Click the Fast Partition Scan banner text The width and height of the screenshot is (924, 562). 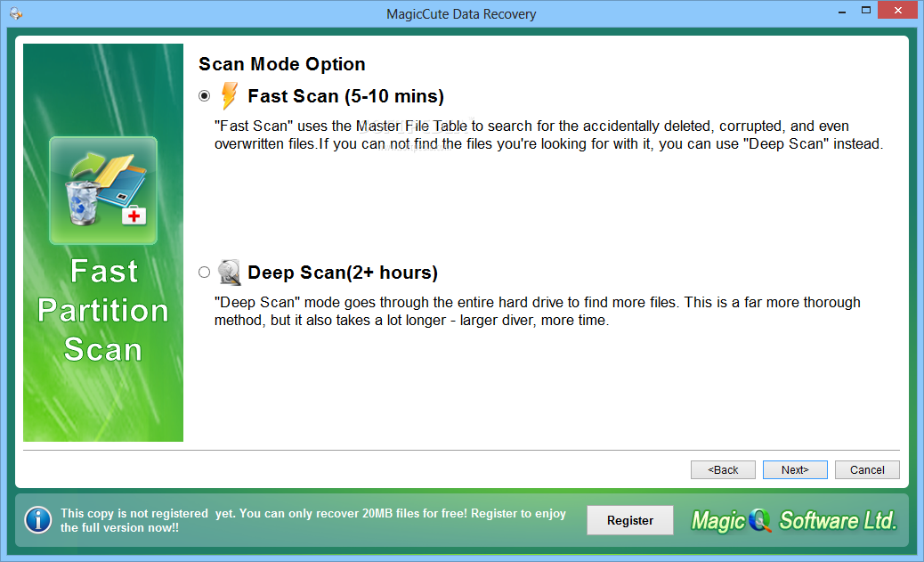click(x=103, y=310)
